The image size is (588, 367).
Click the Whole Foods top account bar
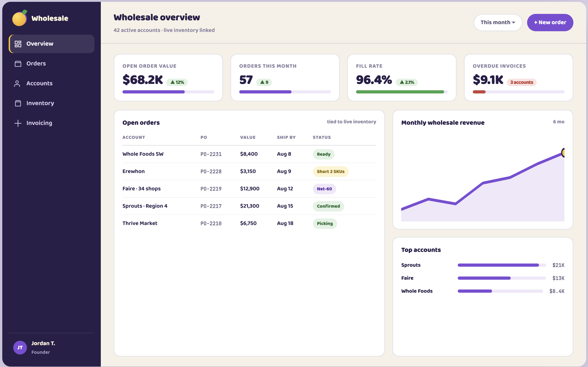tap(500, 291)
